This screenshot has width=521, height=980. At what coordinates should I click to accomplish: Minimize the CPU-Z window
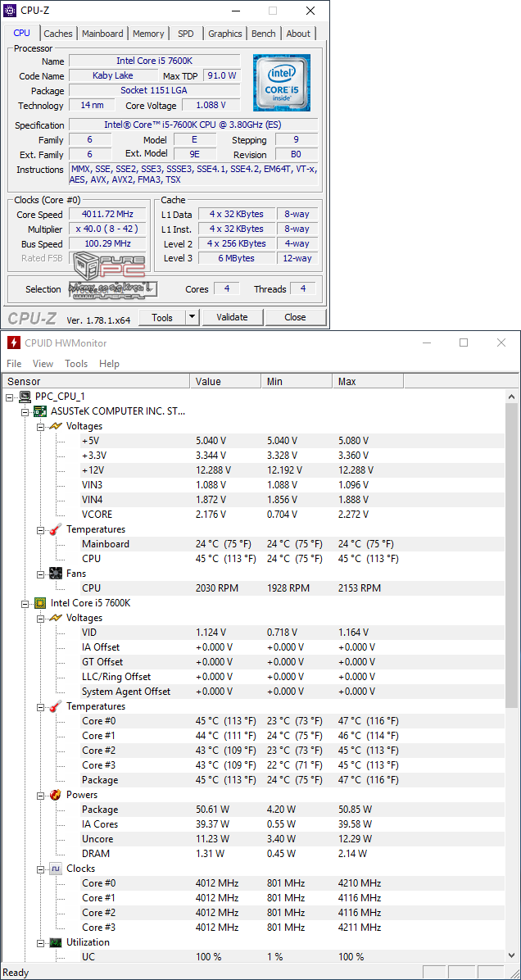click(235, 11)
